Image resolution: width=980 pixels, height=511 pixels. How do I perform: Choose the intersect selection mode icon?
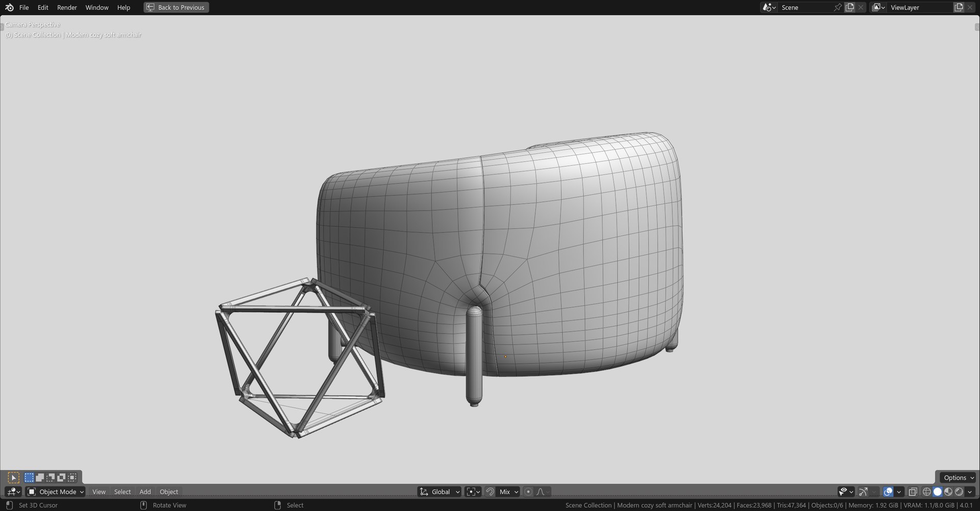(72, 477)
